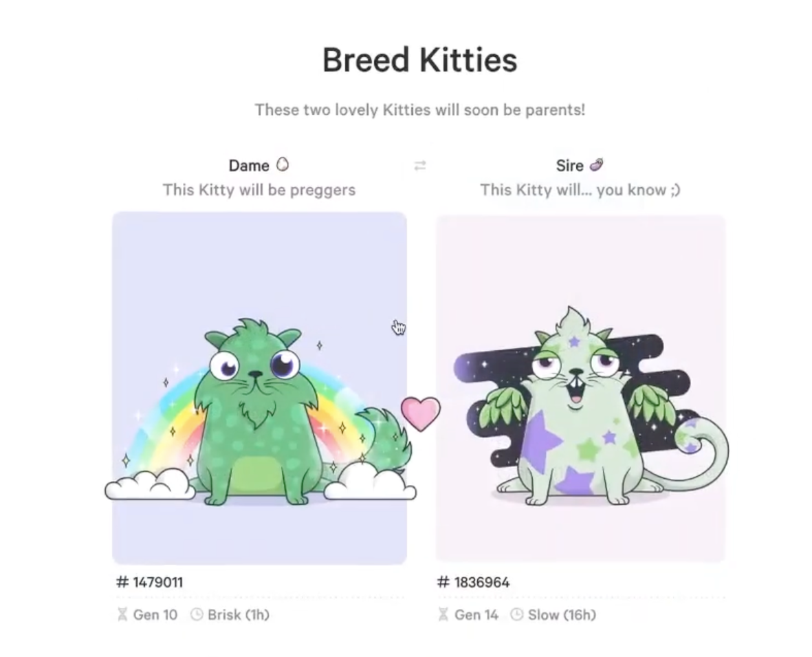Click the Breed Kitties heading
The width and height of the screenshot is (812, 657).
pos(420,60)
